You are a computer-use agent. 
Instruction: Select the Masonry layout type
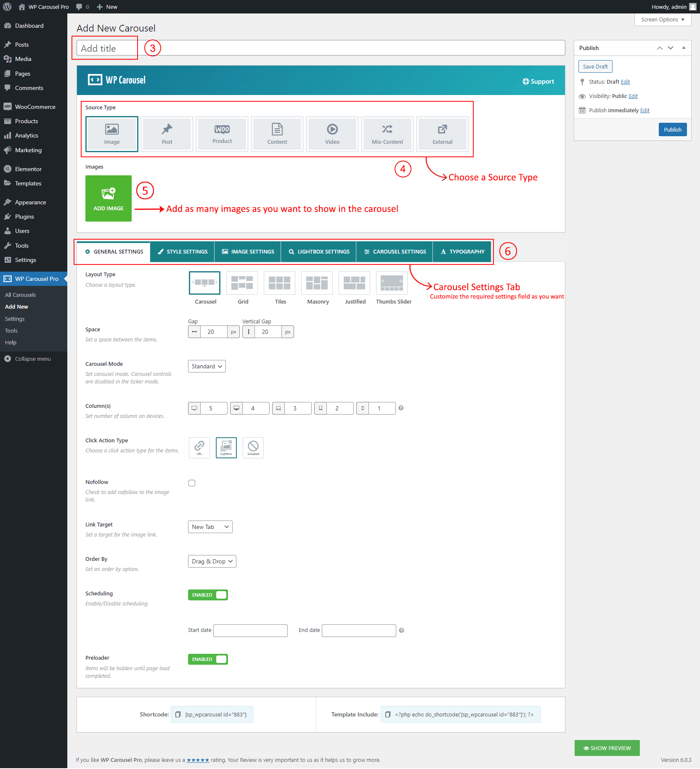pyautogui.click(x=318, y=283)
